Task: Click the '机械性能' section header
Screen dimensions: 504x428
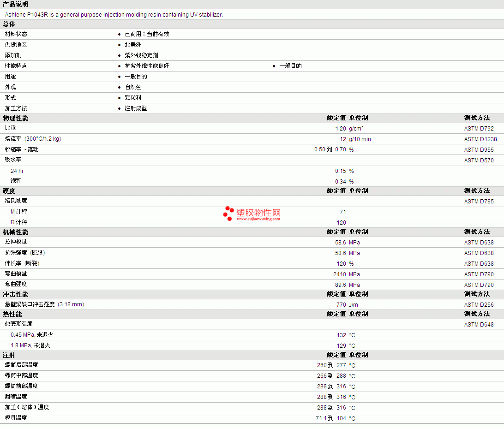Action: [x=15, y=232]
